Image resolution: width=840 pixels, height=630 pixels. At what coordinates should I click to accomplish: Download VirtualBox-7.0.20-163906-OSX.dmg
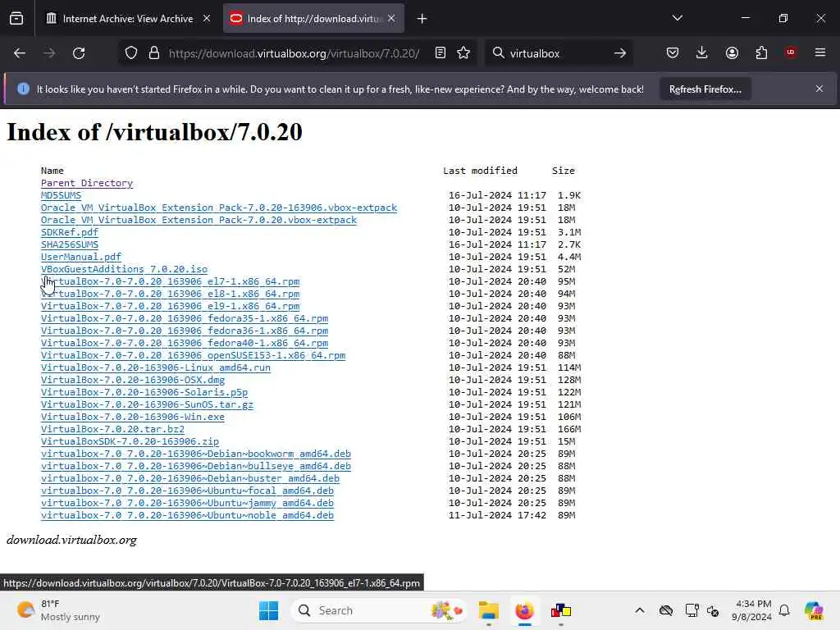[x=133, y=381]
